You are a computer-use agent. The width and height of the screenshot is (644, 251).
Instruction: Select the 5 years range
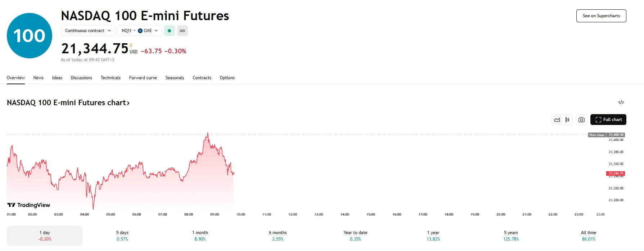511,236
